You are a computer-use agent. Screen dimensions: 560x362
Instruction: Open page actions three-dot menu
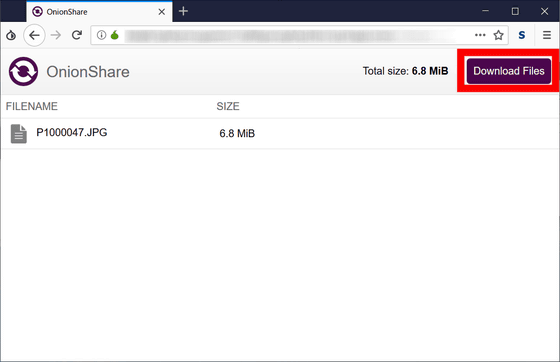click(480, 35)
